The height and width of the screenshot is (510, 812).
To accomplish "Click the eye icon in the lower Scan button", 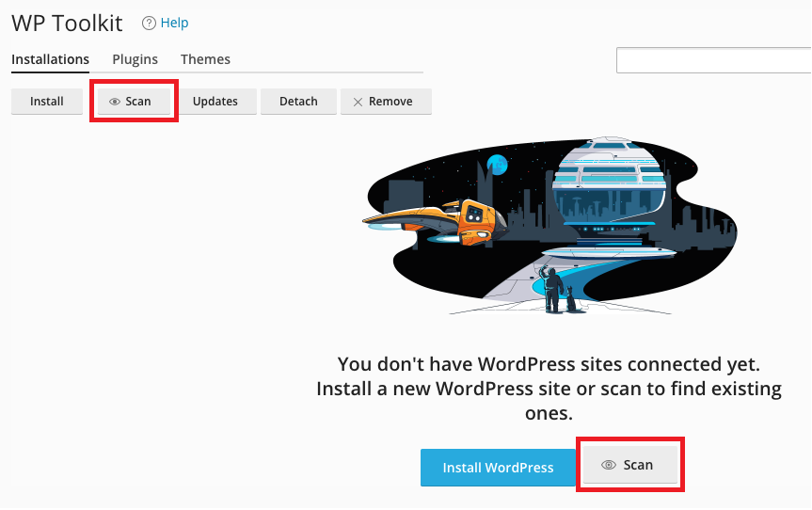I will 609,465.
